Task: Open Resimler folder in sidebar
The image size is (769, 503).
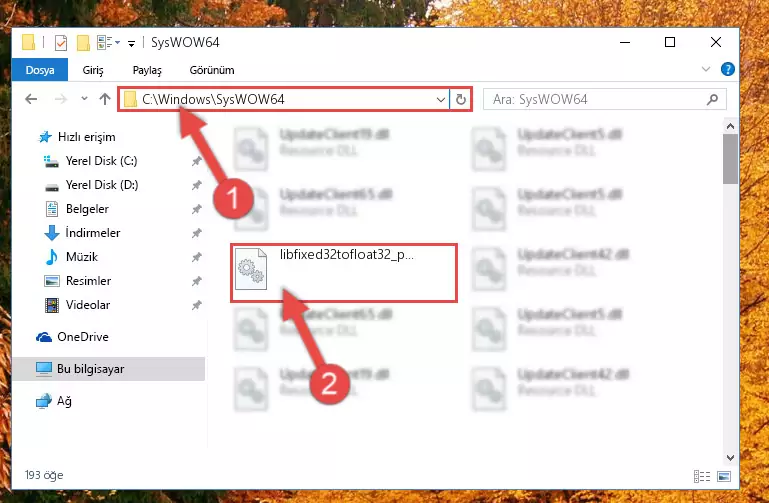Action: (x=88, y=281)
